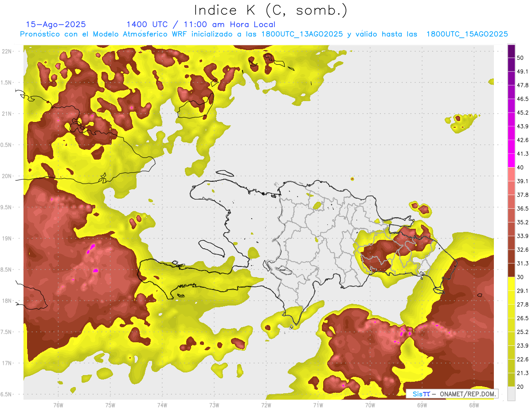
Task: Click the "72W" longitude label
Action: [266, 405]
